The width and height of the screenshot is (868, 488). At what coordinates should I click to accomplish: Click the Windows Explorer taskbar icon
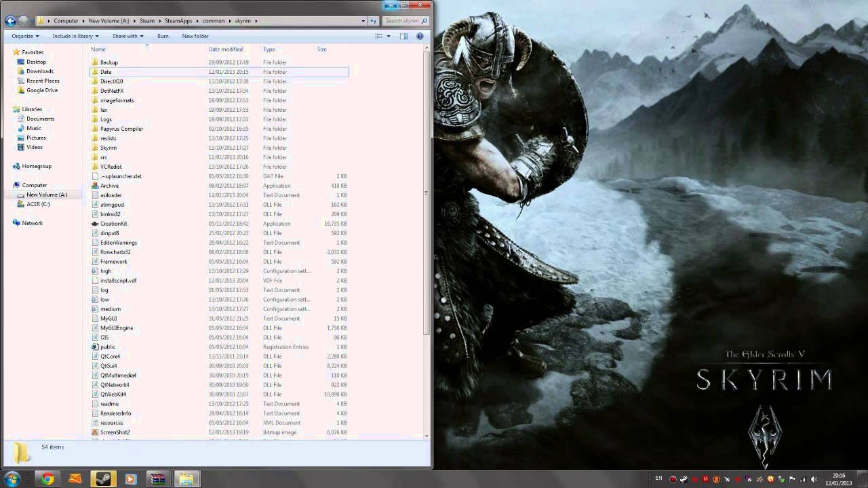[x=185, y=479]
